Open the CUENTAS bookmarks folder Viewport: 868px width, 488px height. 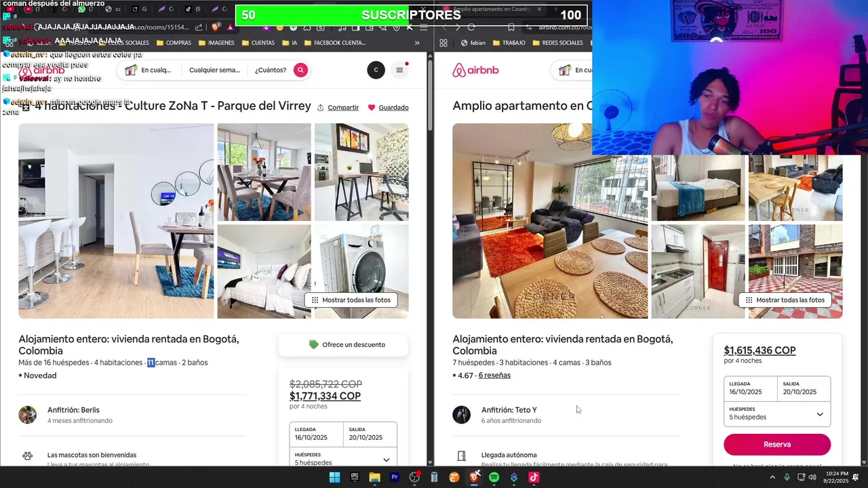(258, 43)
